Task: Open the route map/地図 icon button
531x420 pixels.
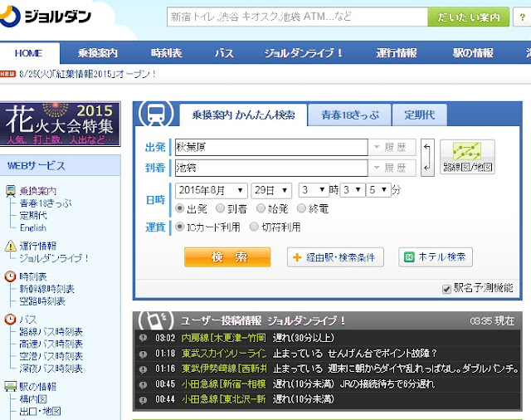Action: pos(467,157)
